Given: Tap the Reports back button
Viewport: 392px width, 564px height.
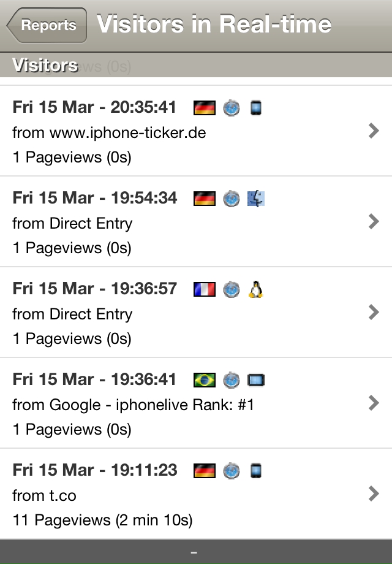Looking at the screenshot, I should (47, 25).
